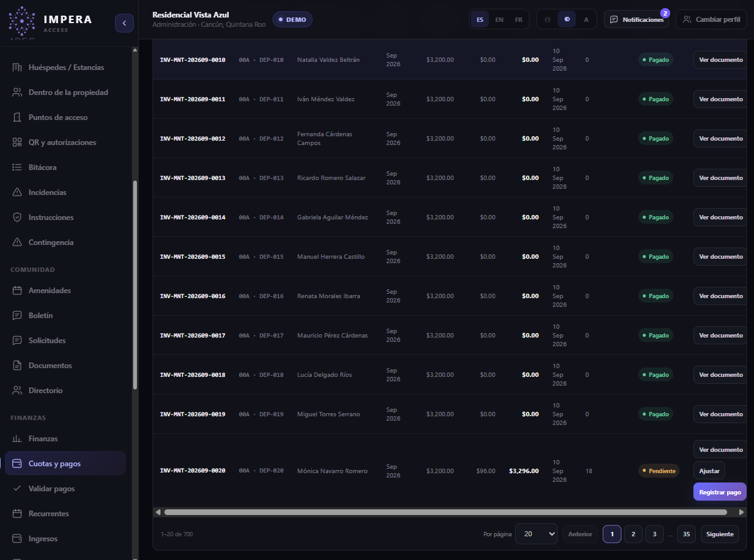Click the Amenidades calendar icon
This screenshot has width=754, height=560.
(x=17, y=291)
